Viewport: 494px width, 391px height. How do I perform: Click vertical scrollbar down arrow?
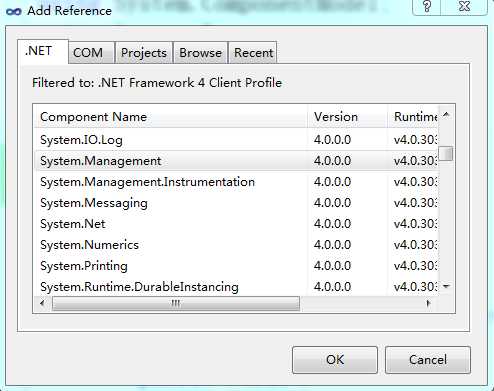point(446,286)
